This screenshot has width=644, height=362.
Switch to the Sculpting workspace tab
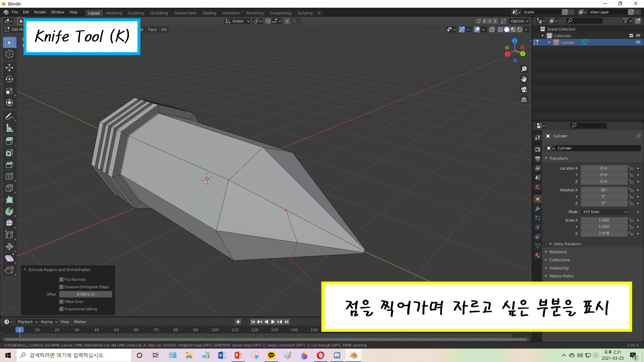pos(136,13)
